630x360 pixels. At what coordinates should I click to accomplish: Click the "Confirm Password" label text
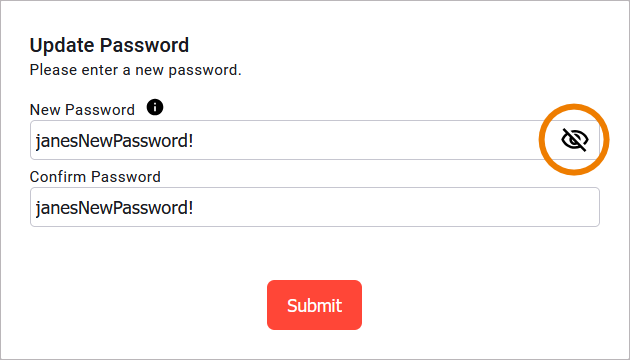(95, 177)
